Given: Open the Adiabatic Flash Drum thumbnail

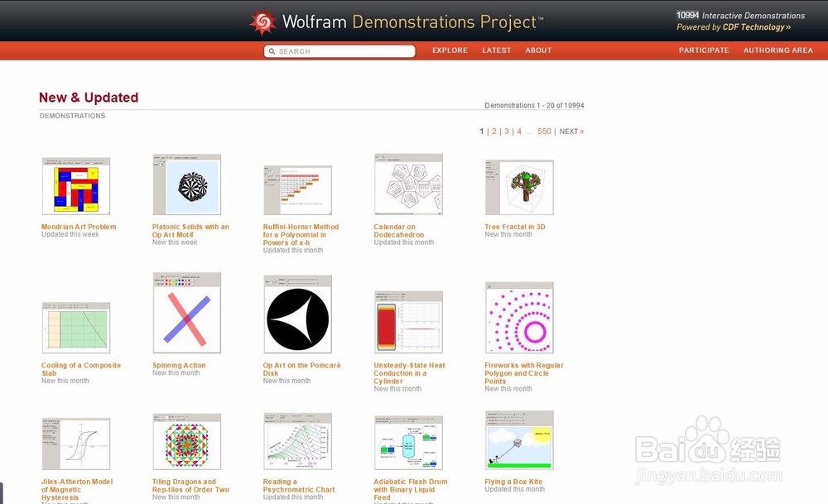Looking at the screenshot, I should pyautogui.click(x=409, y=443).
